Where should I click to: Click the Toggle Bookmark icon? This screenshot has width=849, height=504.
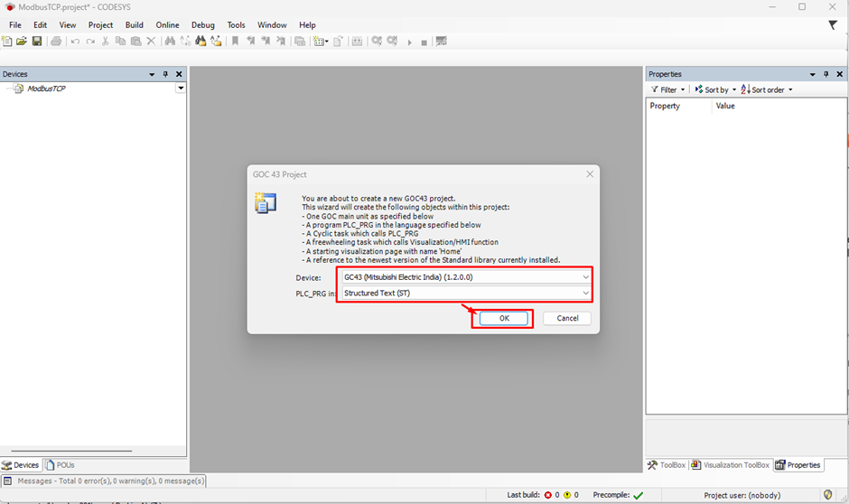pyautogui.click(x=235, y=42)
